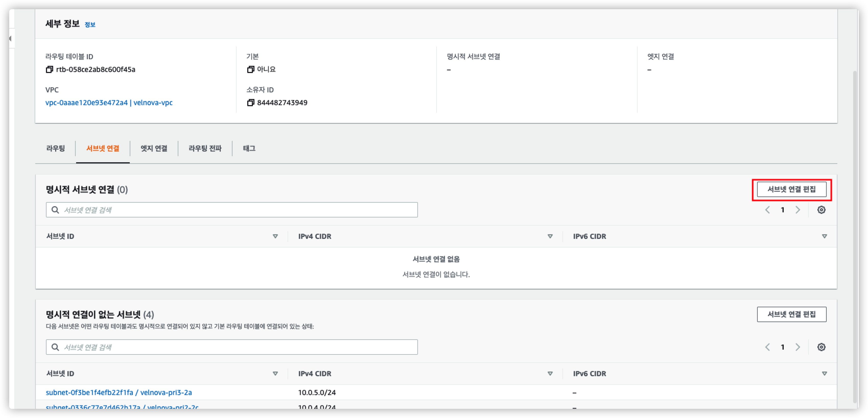Image resolution: width=868 pixels, height=418 pixels.
Task: Open the 엣지 연결 tab
Action: pos(154,149)
